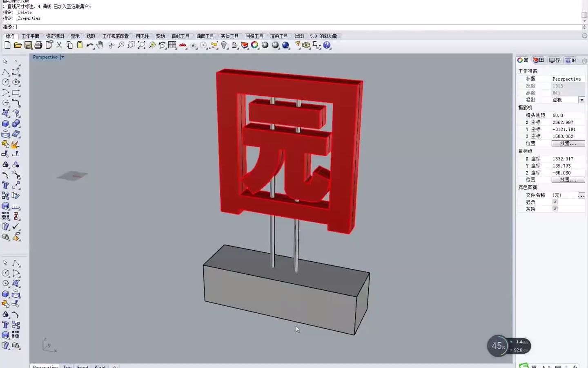Click the red car icon
This screenshot has width=588, height=368.
point(183,45)
